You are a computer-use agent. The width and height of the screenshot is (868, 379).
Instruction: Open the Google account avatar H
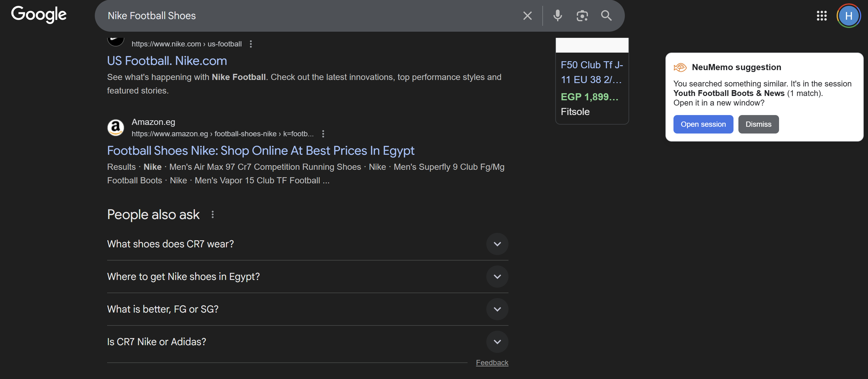point(848,16)
